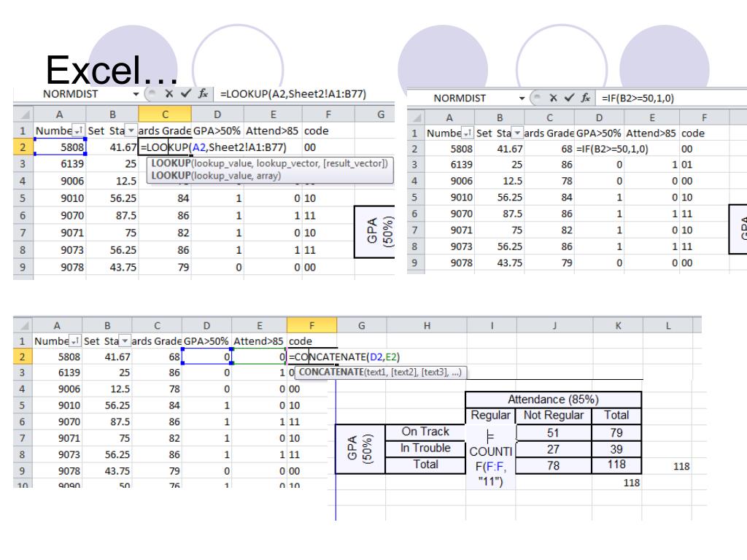Image resolution: width=747 pixels, height=560 pixels.
Task: Select column K header in CONCATENATE sheet
Action: pos(618,326)
